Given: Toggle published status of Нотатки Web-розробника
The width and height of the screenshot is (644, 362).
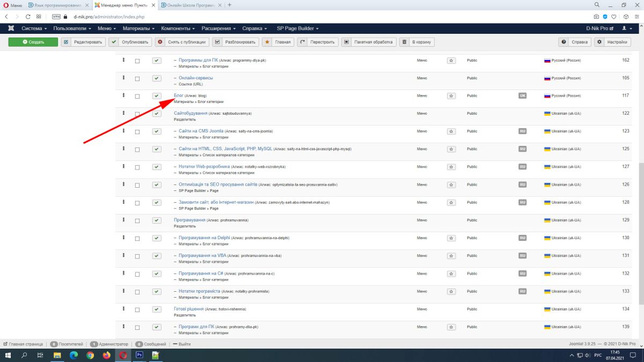Looking at the screenshot, I should click(x=157, y=167).
